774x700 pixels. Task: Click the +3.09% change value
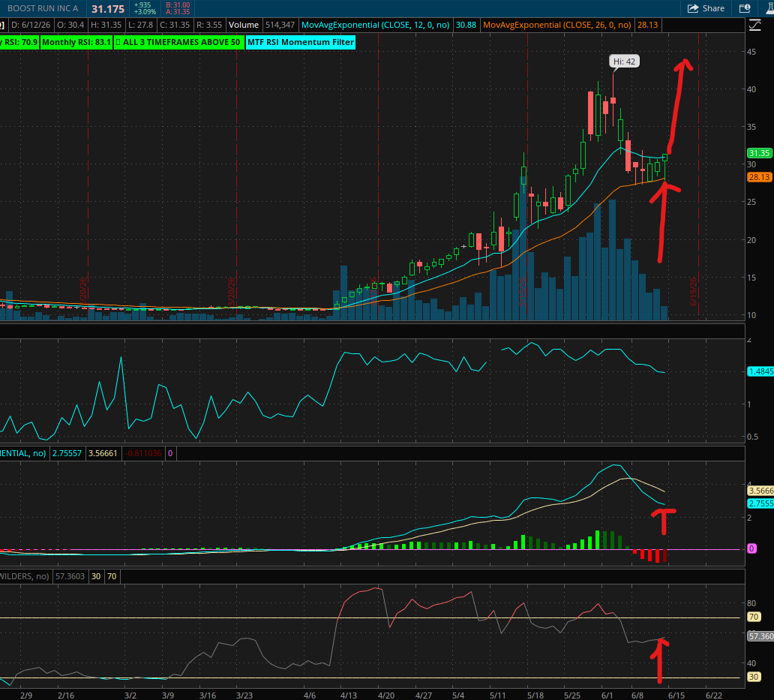pos(145,12)
